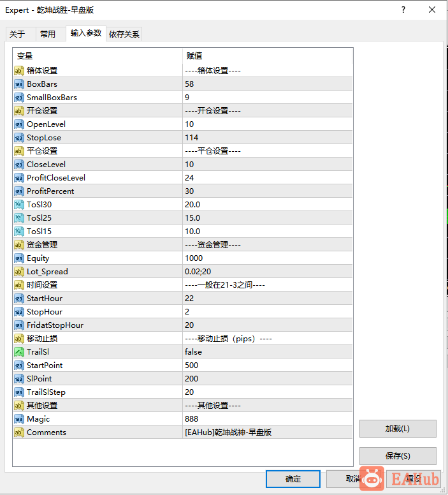
Task: Click the string icon beside 资金管理
Action: click(x=19, y=245)
